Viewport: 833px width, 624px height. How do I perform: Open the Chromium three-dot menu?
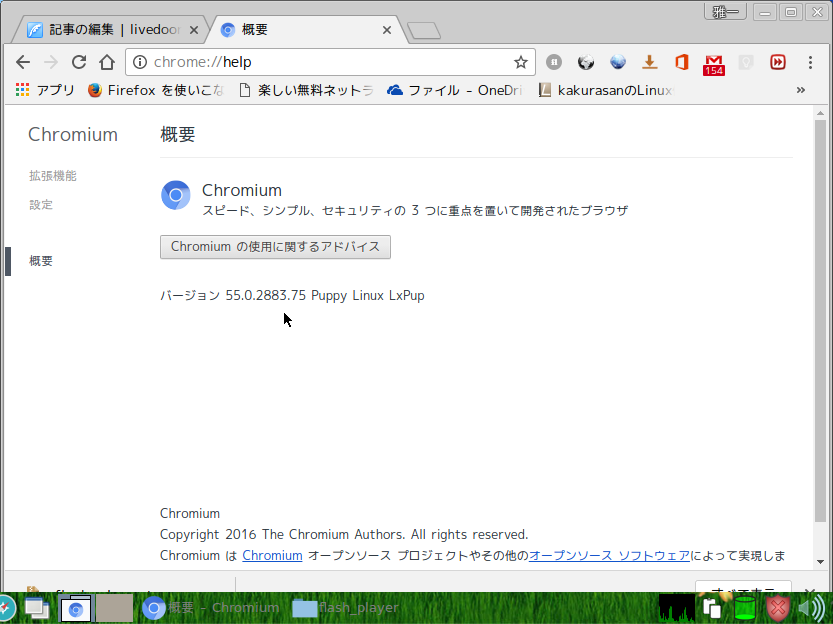coord(810,62)
